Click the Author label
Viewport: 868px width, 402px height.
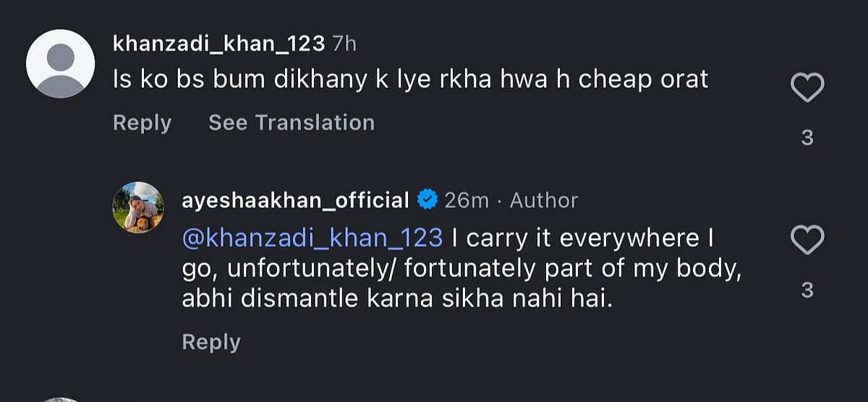click(x=544, y=200)
